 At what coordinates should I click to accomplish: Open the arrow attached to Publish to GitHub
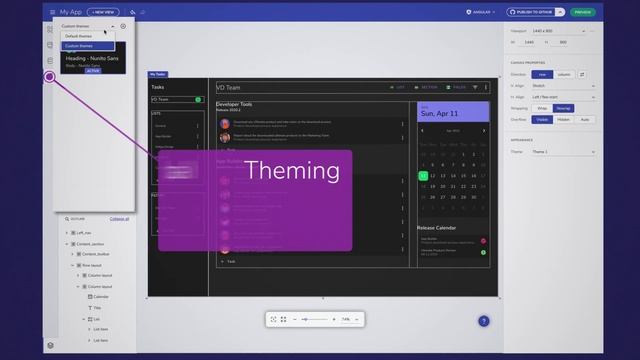(x=560, y=12)
